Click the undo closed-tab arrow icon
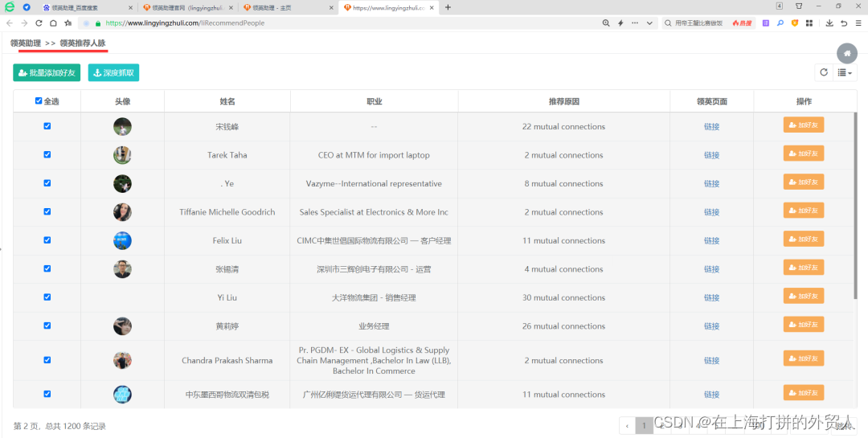The height and width of the screenshot is (438, 868). point(844,23)
